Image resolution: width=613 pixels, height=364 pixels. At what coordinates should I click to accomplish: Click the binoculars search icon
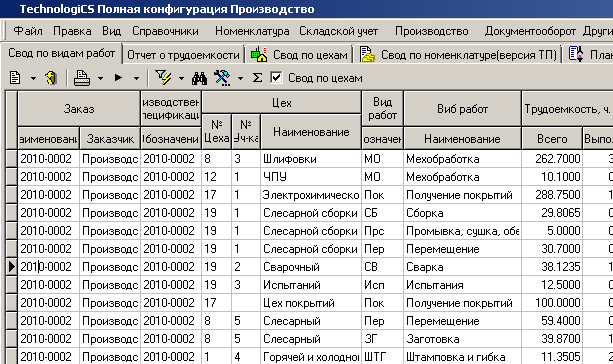(x=199, y=78)
